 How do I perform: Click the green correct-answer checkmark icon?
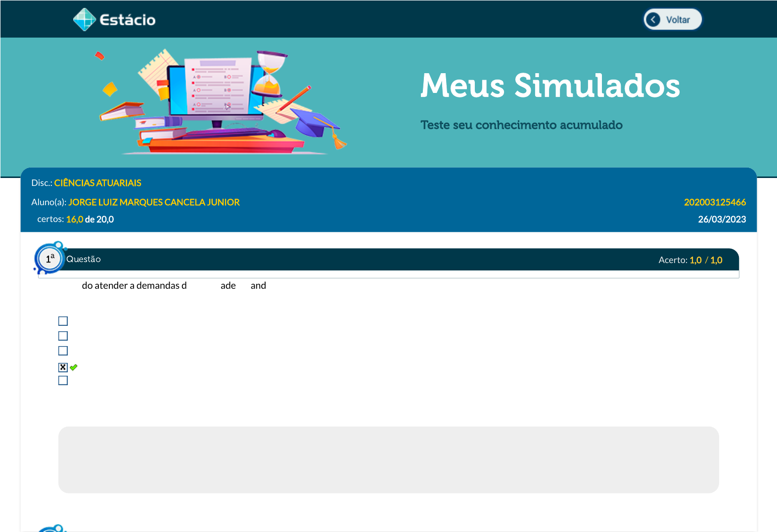point(74,367)
